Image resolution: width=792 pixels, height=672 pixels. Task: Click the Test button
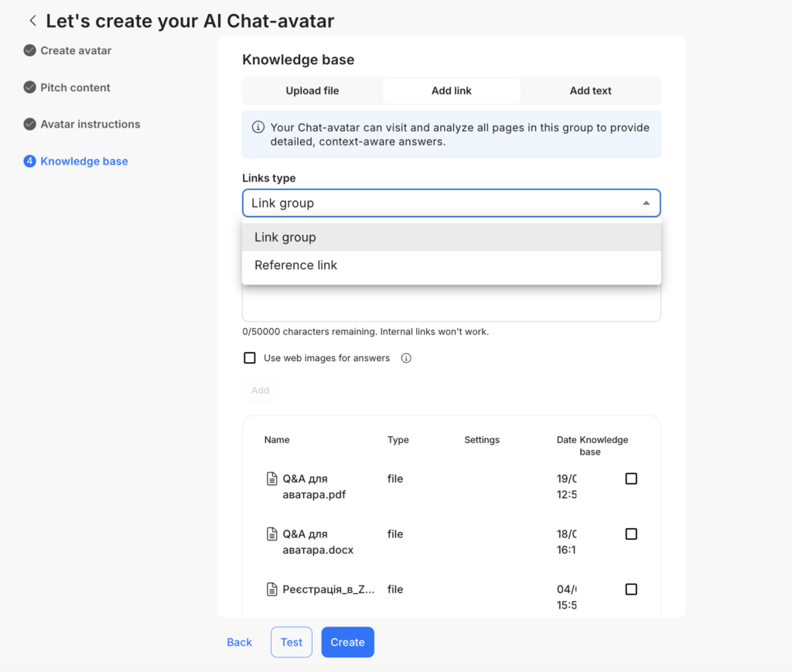pos(292,642)
